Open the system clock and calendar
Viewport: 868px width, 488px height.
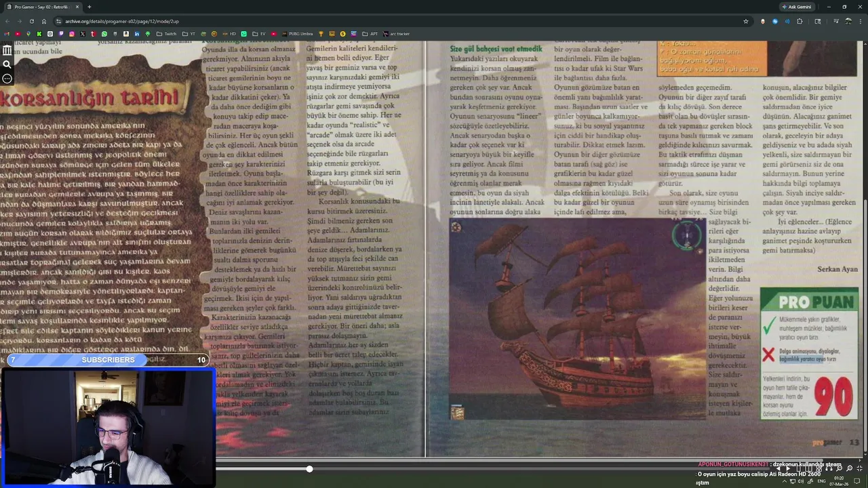[839, 481]
